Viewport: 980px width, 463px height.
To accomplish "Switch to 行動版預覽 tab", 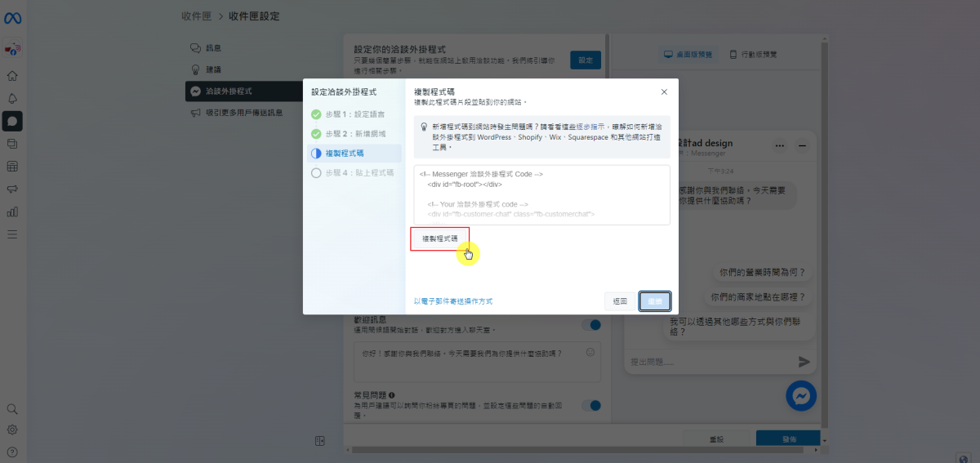I will coord(753,54).
